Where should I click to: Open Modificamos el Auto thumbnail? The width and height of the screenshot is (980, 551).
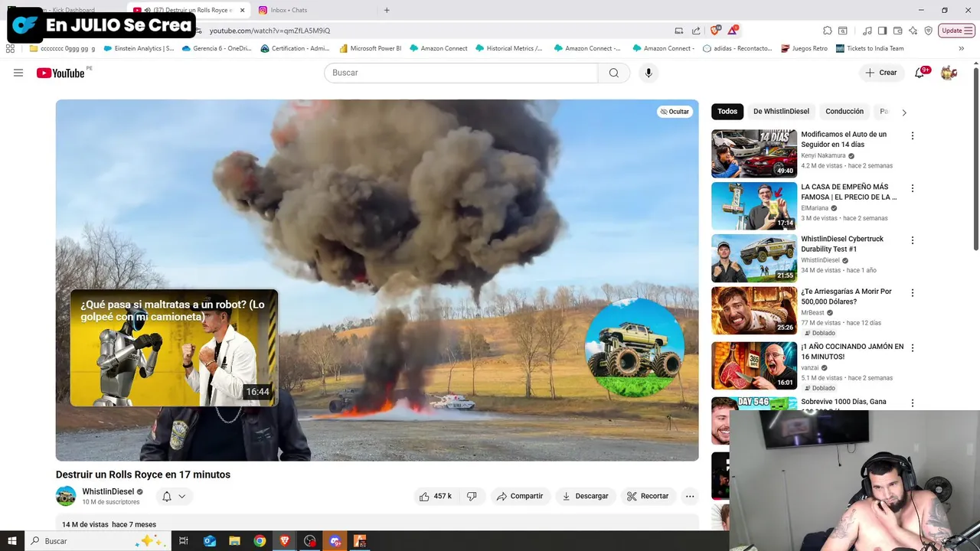click(754, 153)
